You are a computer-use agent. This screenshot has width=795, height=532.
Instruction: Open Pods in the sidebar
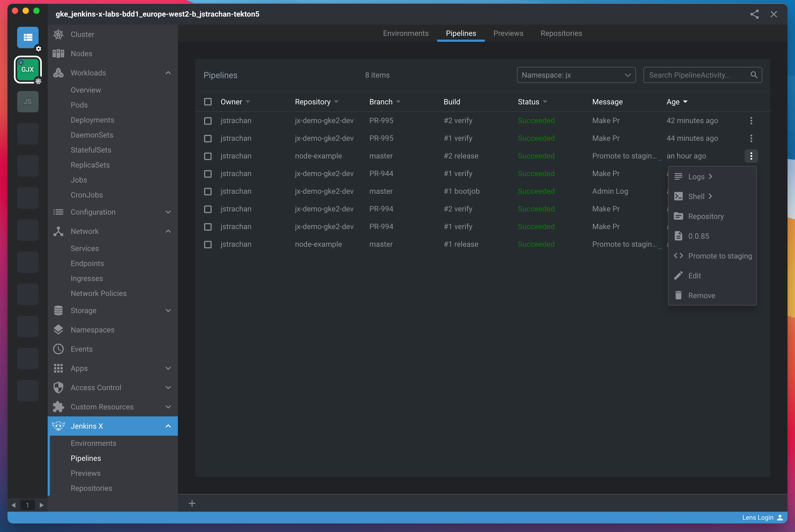tap(79, 105)
